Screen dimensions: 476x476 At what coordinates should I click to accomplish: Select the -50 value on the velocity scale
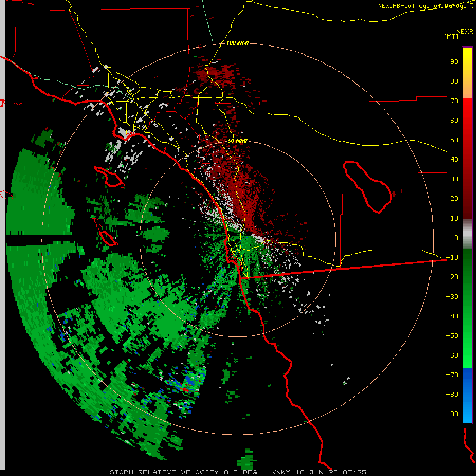tap(452, 336)
